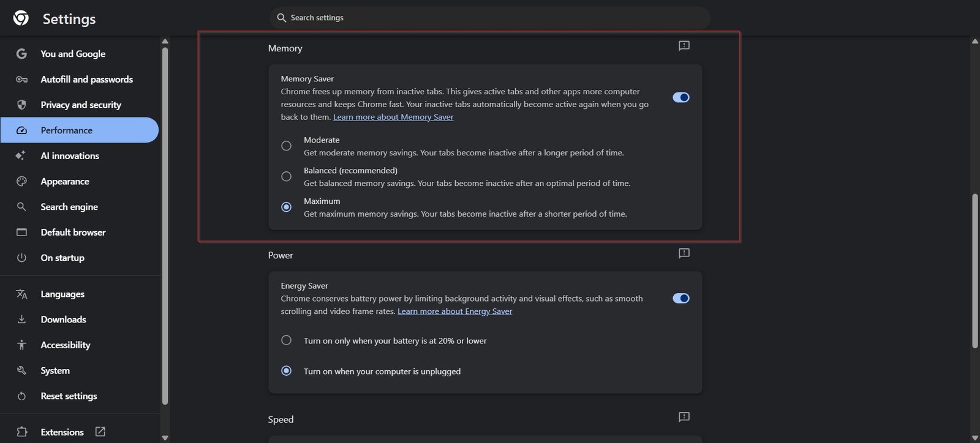Click the main page scrollbar thumb

click(x=974, y=271)
